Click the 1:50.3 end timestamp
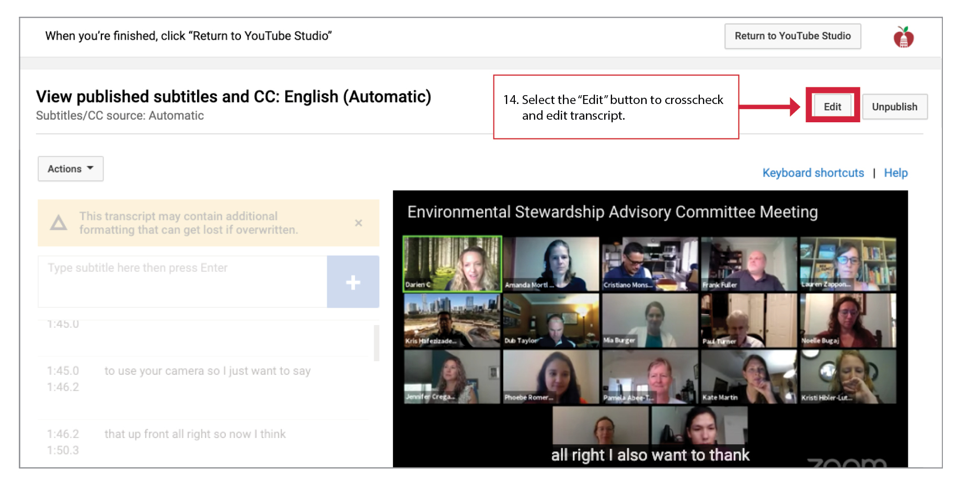The width and height of the screenshot is (980, 485). (63, 451)
